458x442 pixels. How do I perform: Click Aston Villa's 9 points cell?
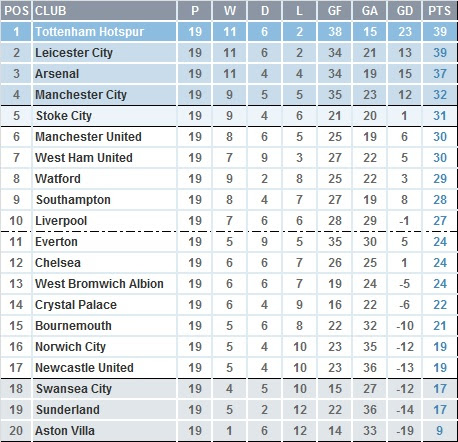[x=440, y=431]
